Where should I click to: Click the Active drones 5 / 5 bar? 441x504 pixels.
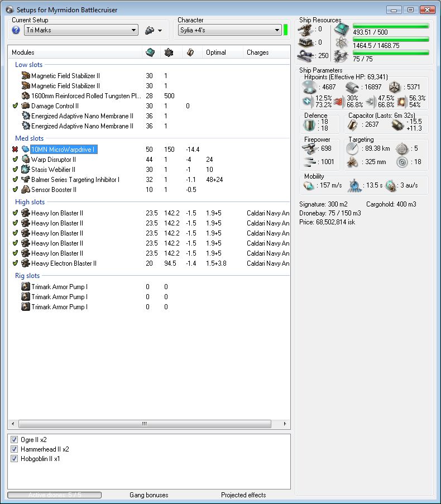click(54, 495)
